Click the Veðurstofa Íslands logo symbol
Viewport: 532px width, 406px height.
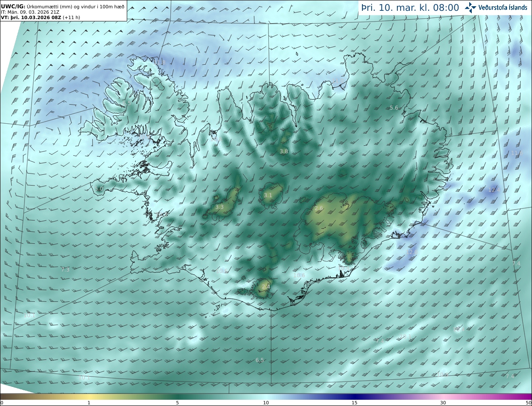[470, 7]
